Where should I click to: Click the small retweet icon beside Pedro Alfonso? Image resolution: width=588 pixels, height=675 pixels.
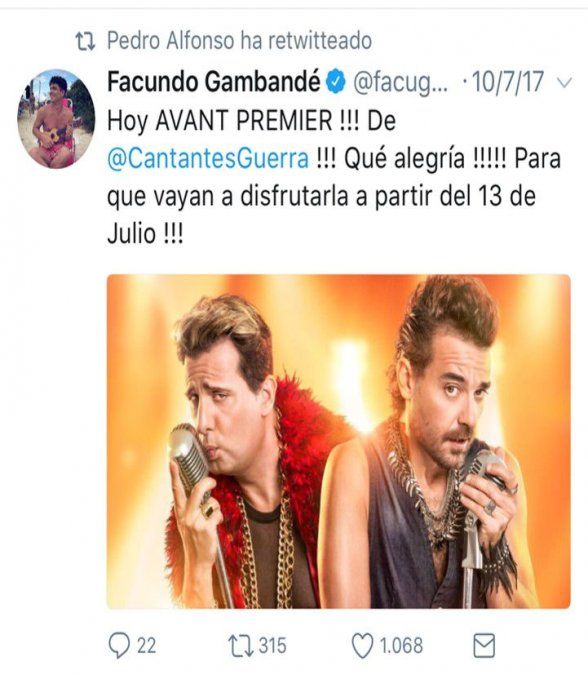(85, 42)
